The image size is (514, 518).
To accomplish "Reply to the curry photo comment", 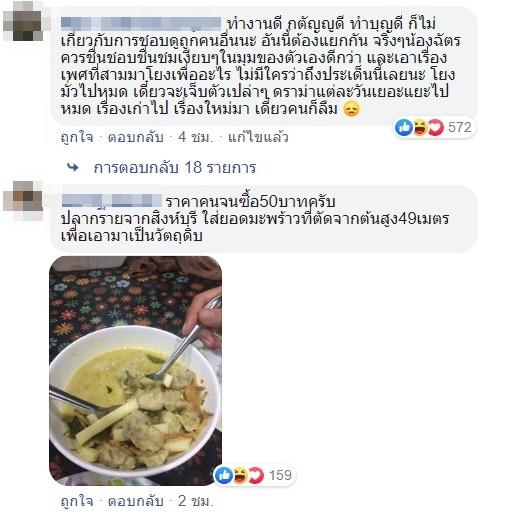I will tap(135, 501).
